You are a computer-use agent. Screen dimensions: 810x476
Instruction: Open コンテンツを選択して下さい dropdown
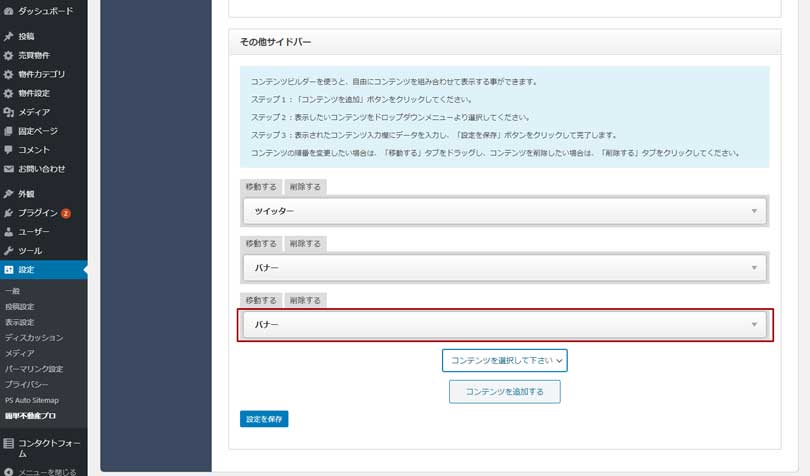click(x=505, y=360)
